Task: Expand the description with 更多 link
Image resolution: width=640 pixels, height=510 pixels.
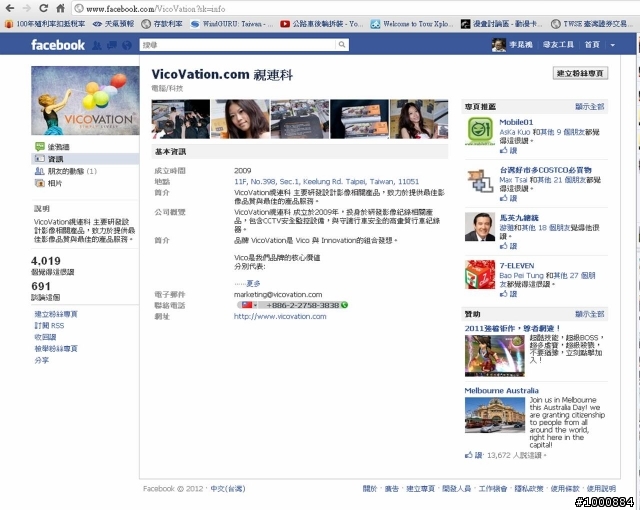Action: 253,283
